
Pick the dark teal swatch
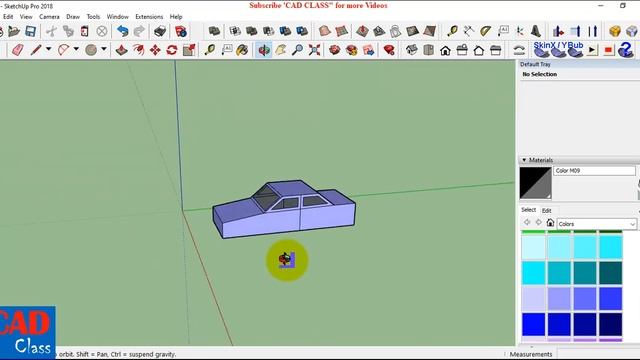pyautogui.click(x=610, y=273)
